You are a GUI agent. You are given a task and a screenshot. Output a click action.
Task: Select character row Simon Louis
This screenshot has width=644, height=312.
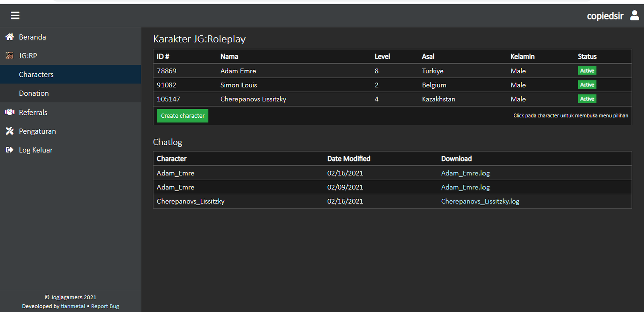tap(392, 85)
